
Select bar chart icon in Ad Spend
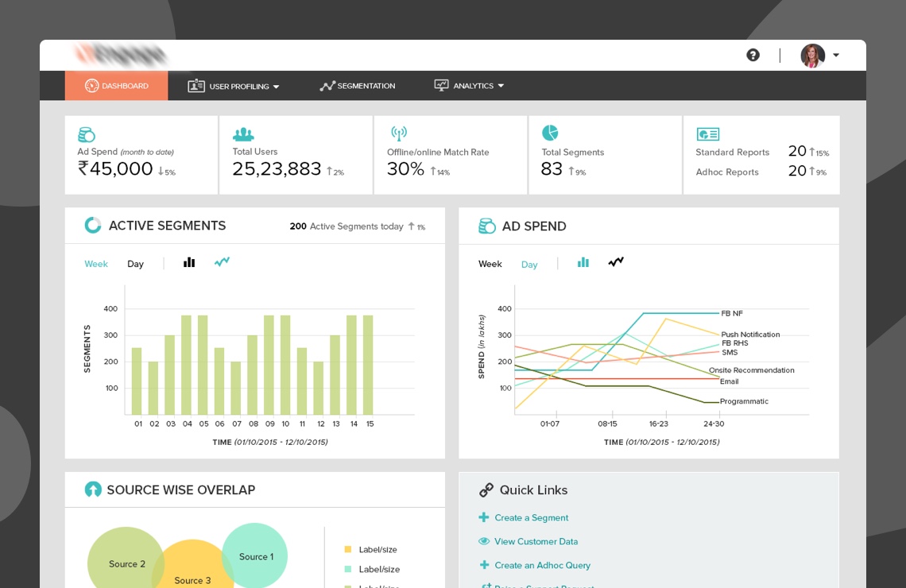[x=583, y=262]
